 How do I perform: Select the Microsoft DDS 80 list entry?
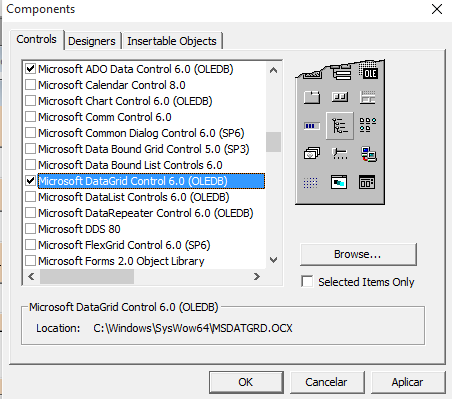point(79,229)
